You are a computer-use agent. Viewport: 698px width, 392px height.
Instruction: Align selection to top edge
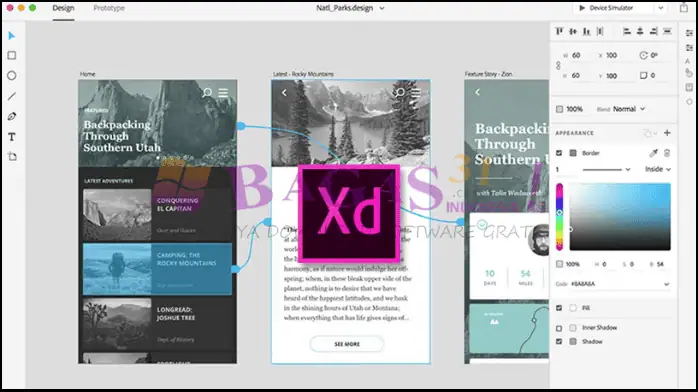click(x=559, y=31)
